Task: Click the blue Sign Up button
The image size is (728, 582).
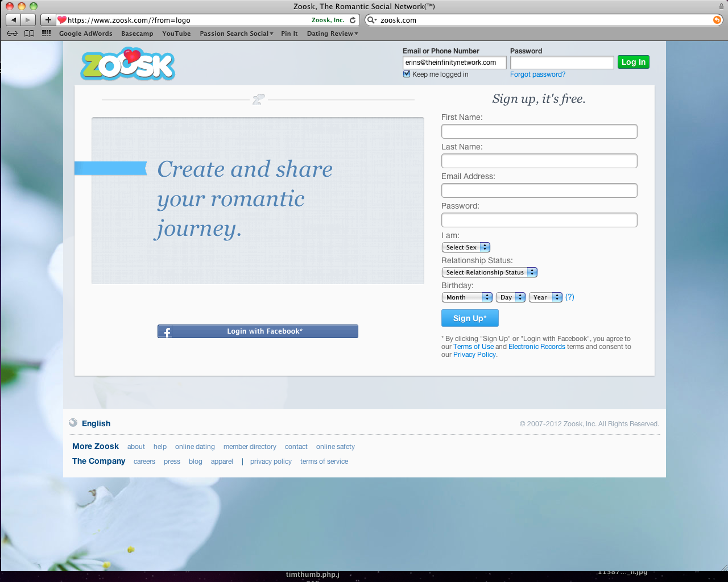Action: point(470,318)
